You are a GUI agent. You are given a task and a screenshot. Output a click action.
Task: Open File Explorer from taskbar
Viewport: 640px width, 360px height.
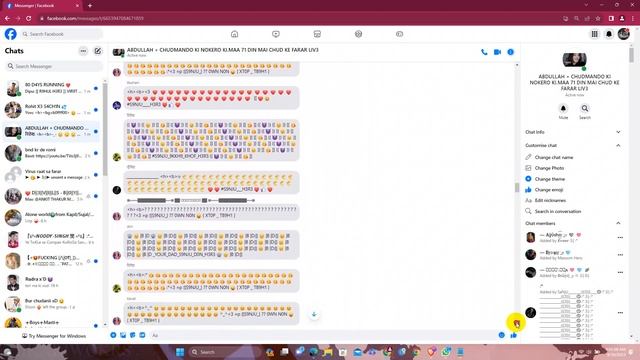(327, 352)
